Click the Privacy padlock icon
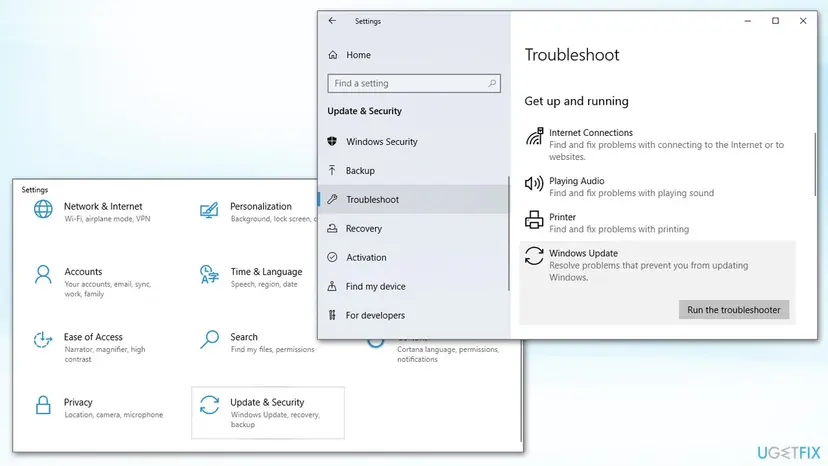The image size is (828, 466). coord(43,405)
